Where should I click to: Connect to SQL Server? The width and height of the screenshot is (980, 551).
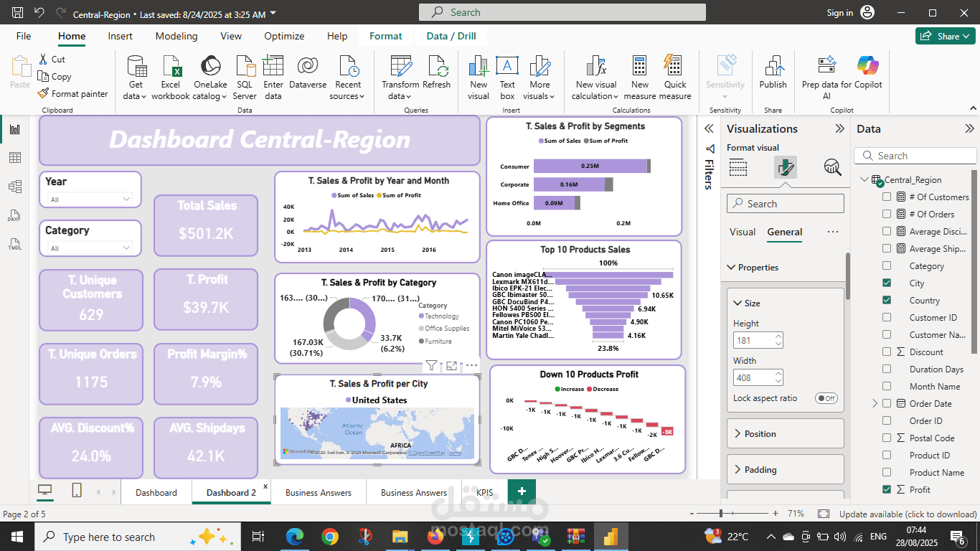tap(245, 78)
